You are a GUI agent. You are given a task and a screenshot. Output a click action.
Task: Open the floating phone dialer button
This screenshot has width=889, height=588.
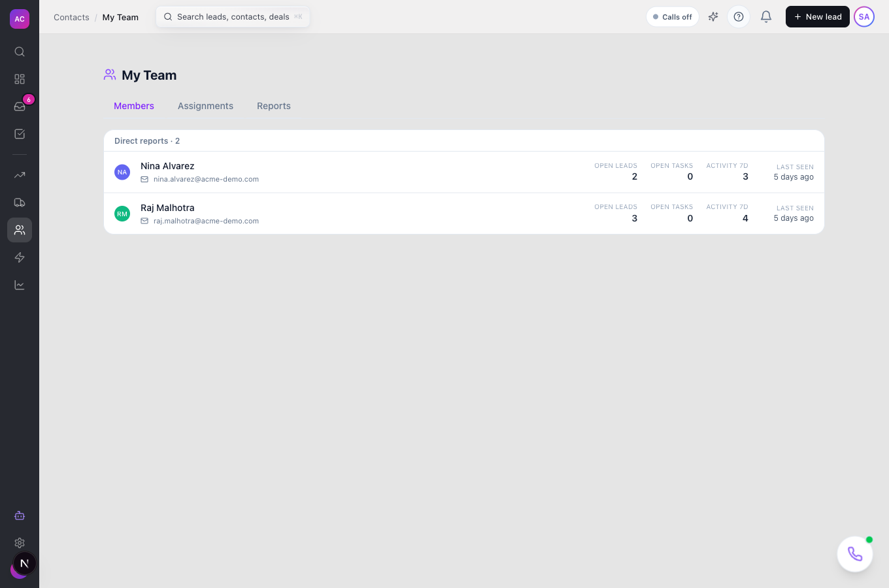[855, 554]
